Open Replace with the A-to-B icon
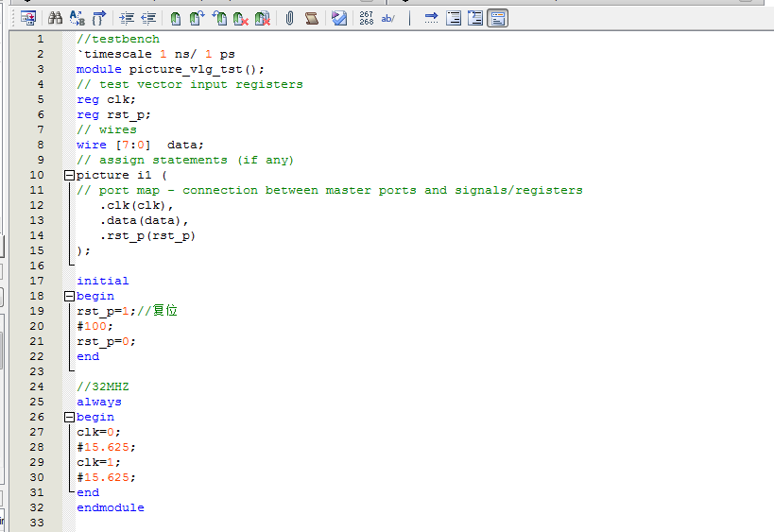Screen dimensions: 774x532 (77, 18)
